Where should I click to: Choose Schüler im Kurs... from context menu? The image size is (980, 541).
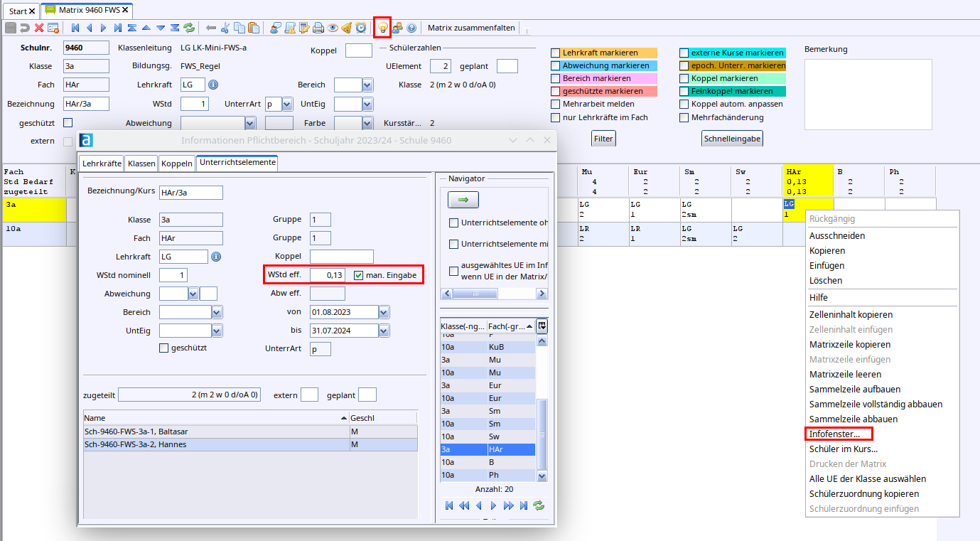843,449
